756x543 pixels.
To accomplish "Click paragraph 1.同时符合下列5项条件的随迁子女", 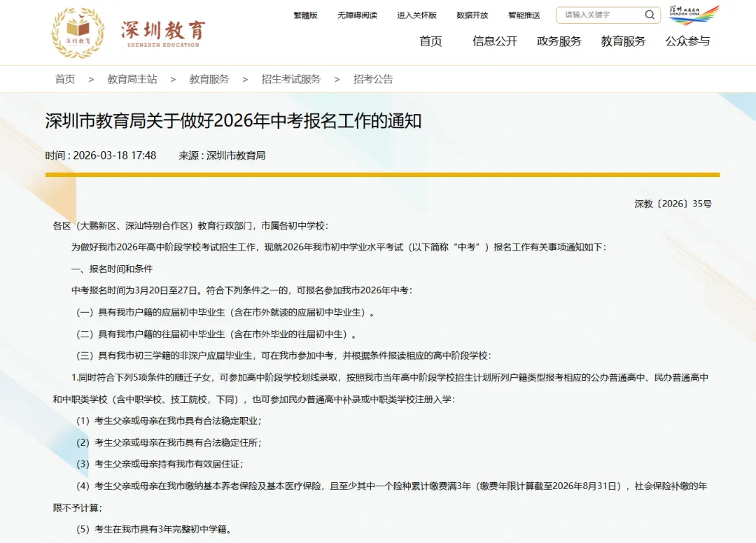I will click(x=380, y=388).
